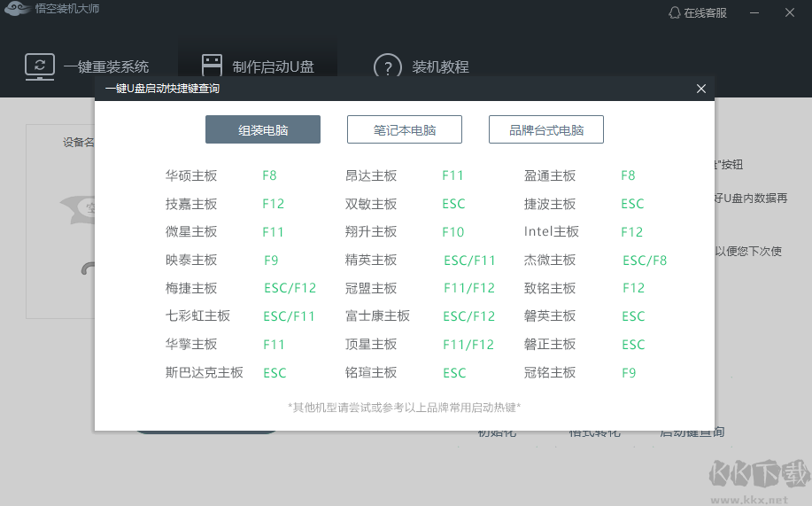812x506 pixels.
Task: Click the ESC/F11 key for 七彩虹主板
Action: [x=289, y=315]
